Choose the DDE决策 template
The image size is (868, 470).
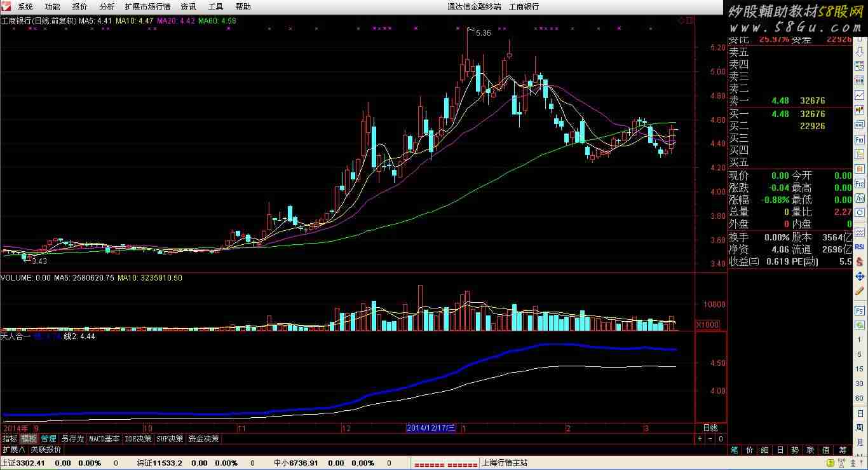pyautogui.click(x=139, y=439)
